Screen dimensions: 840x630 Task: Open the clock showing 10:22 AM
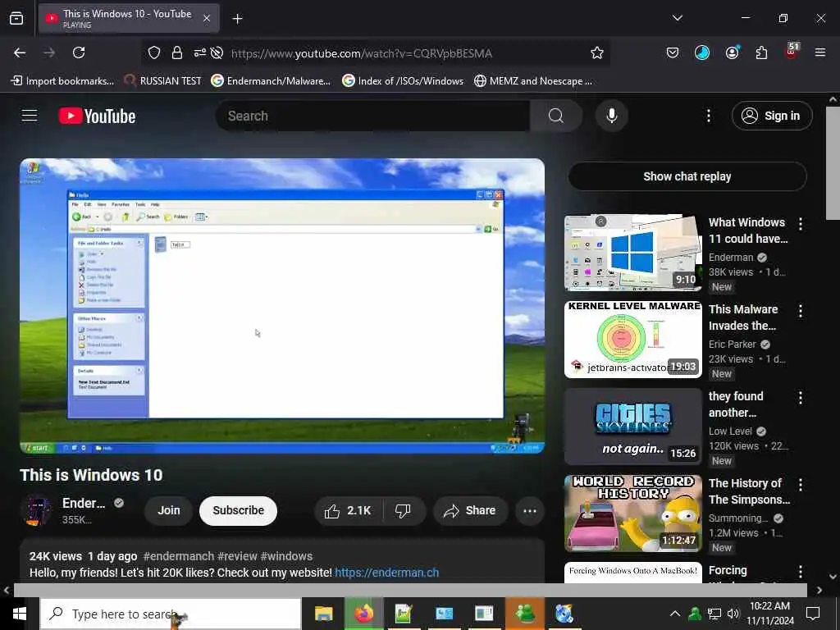pos(769,614)
